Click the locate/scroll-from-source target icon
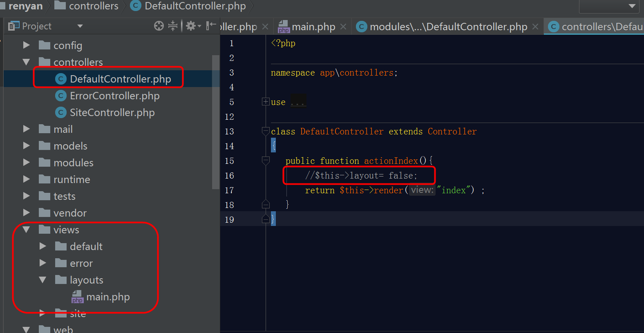This screenshot has width=644, height=333. pos(159,26)
